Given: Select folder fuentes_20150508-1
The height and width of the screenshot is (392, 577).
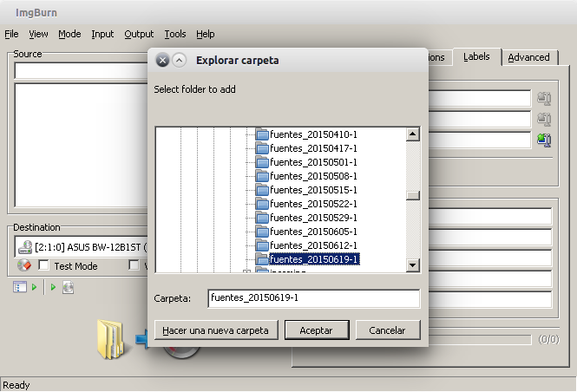Looking at the screenshot, I should pyautogui.click(x=313, y=177).
